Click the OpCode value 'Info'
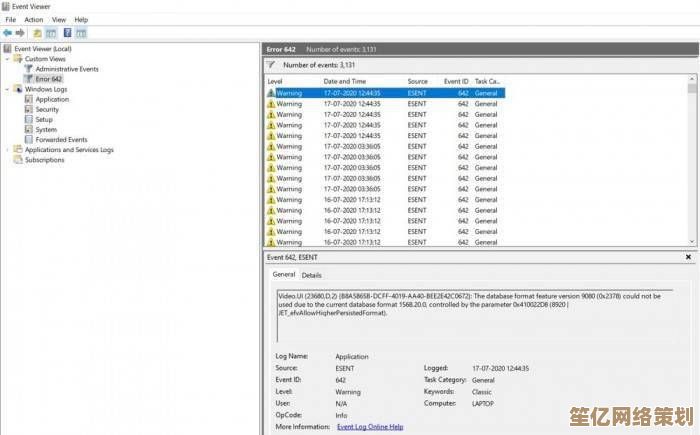The image size is (700, 435). [341, 415]
